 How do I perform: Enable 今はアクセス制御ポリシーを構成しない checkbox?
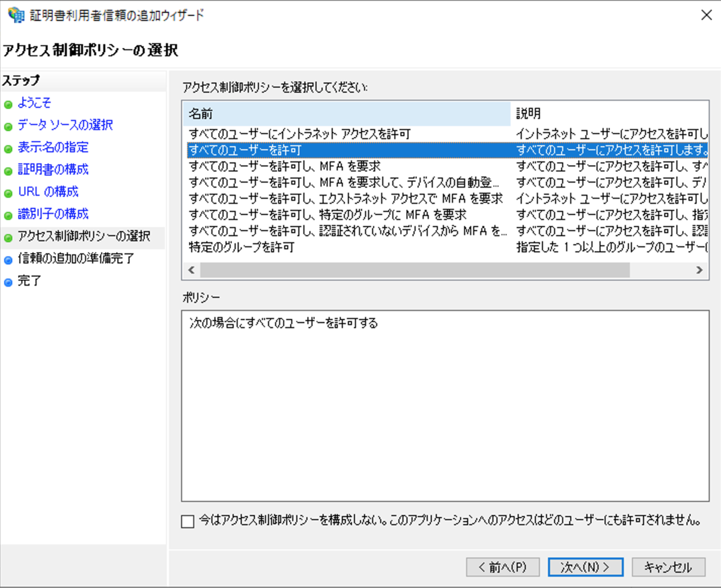pyautogui.click(x=188, y=522)
